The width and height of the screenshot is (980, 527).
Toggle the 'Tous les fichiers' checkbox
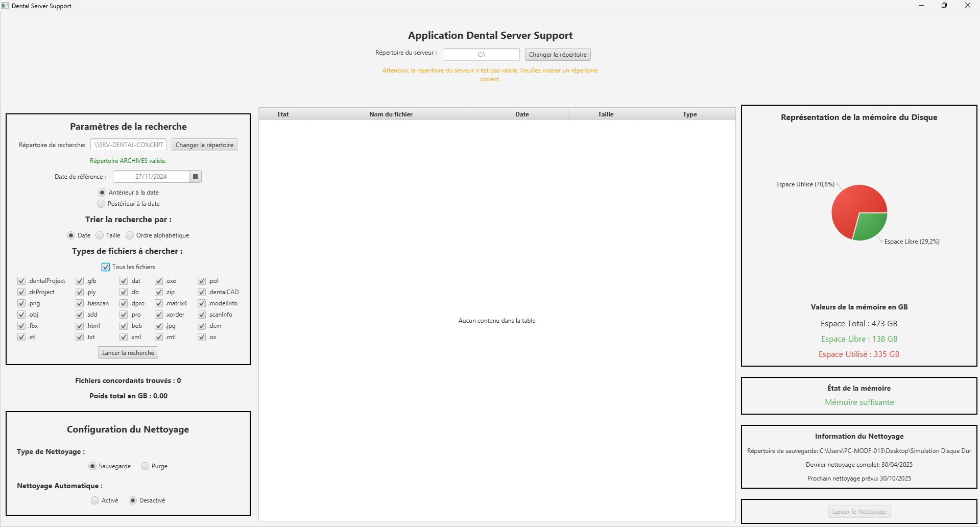click(105, 267)
